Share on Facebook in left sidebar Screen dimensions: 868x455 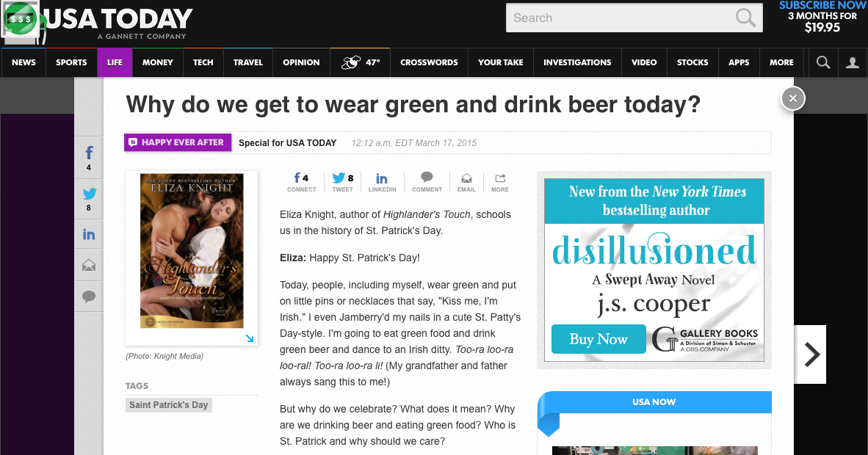tap(89, 158)
